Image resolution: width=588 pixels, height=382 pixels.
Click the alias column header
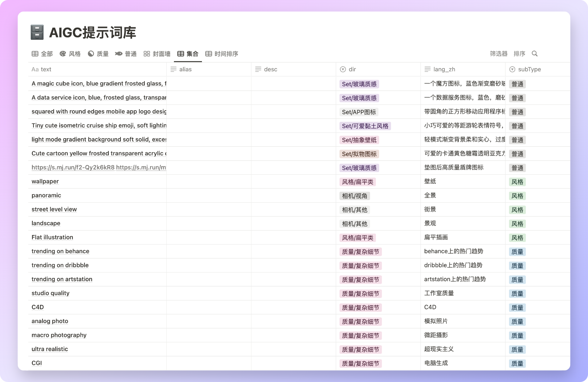point(185,69)
